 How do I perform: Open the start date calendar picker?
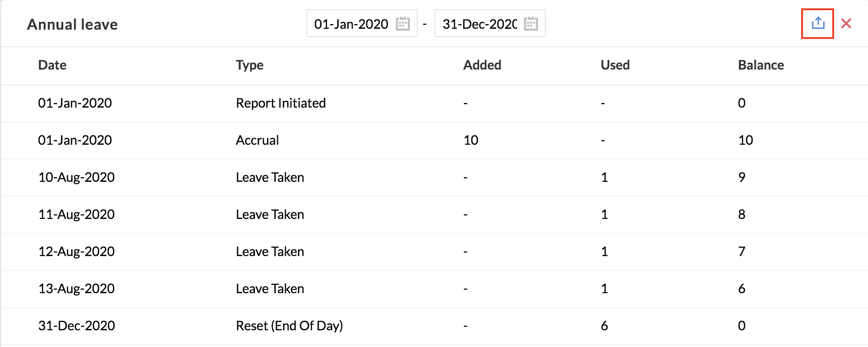[x=402, y=24]
